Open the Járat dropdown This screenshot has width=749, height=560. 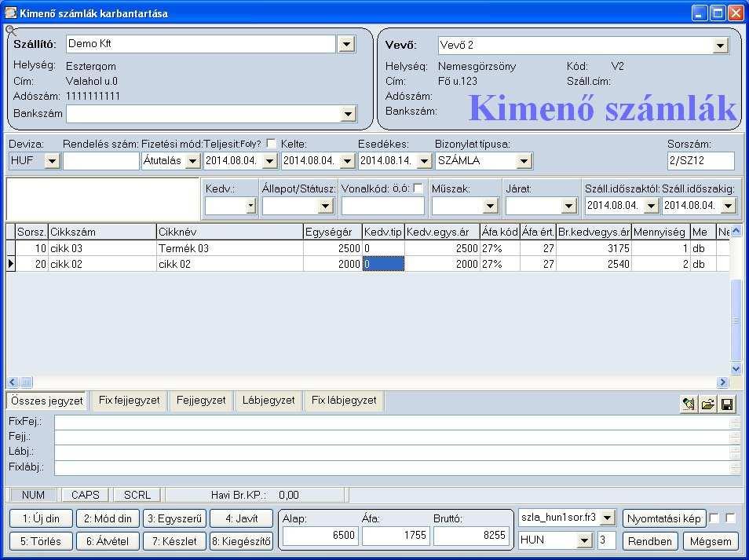[x=568, y=207]
